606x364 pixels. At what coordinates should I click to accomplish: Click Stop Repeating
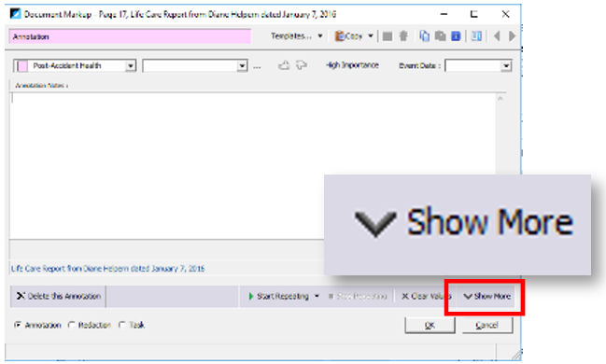(x=358, y=297)
